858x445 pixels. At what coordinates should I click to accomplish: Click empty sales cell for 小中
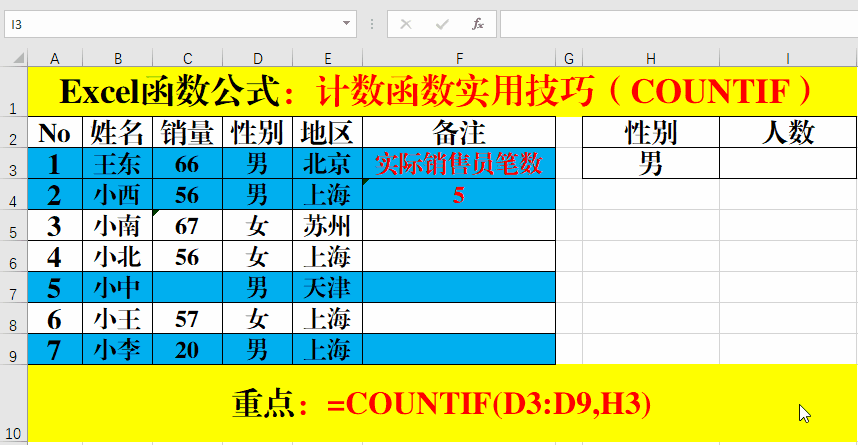coord(188,287)
